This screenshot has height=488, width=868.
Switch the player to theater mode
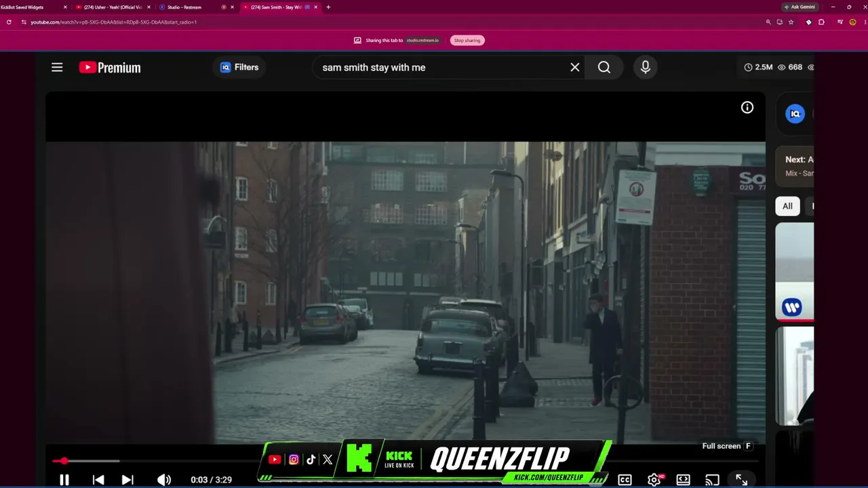click(684, 480)
